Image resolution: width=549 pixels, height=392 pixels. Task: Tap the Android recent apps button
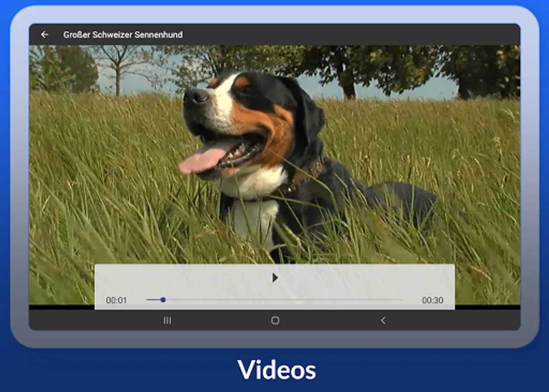(x=167, y=321)
